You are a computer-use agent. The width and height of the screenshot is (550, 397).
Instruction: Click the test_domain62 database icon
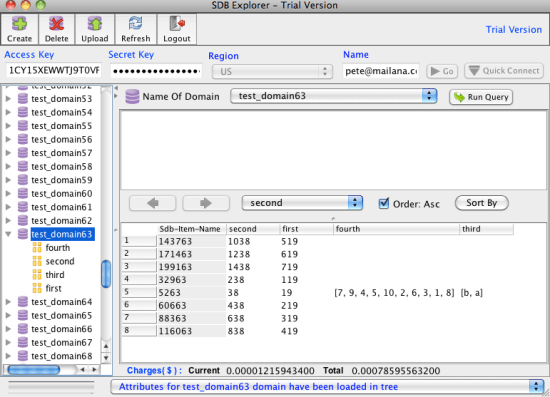coord(23,221)
